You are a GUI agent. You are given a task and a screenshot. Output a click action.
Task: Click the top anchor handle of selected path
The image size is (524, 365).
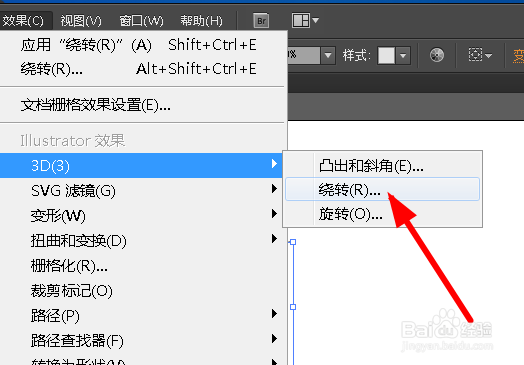tap(293, 242)
